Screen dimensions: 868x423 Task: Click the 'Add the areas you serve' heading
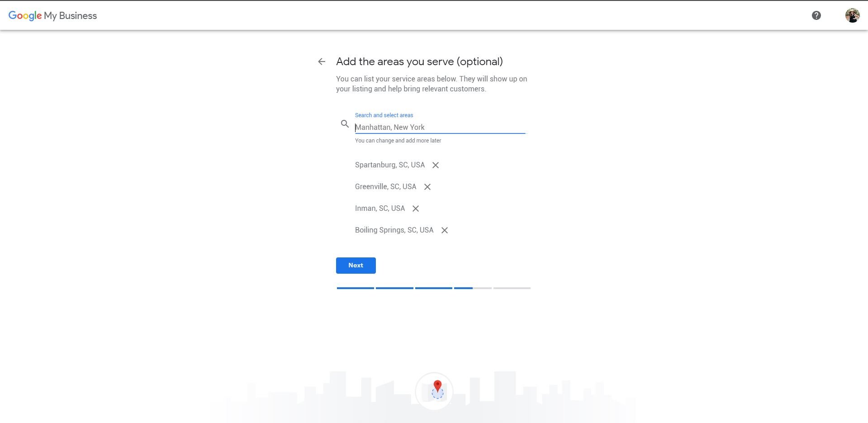pos(419,62)
